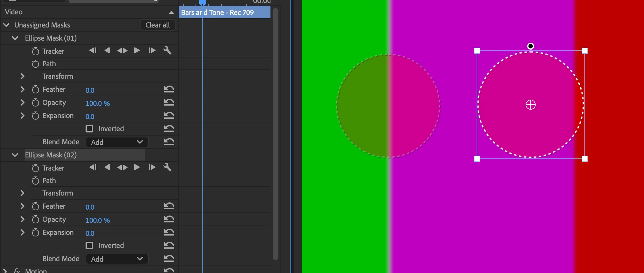
Task: Collapse Ellipse Mask (02) properties
Action: [15, 155]
